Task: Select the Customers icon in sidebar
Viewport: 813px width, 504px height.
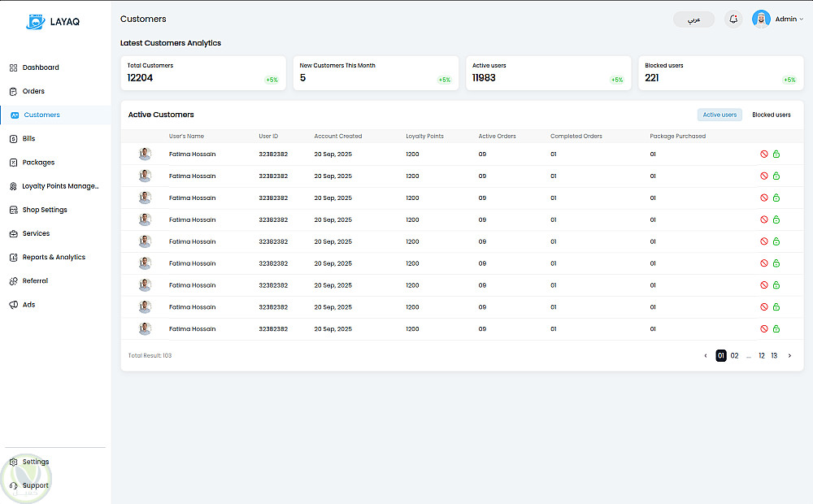Action: tap(15, 115)
